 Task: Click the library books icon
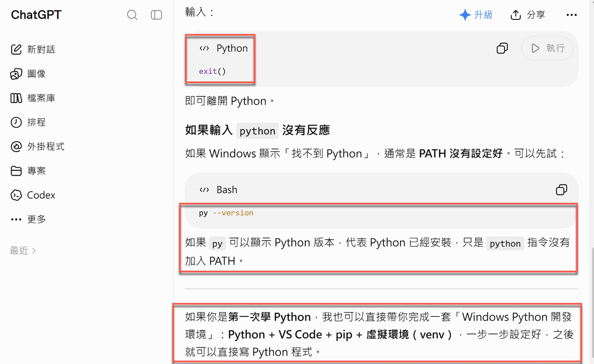pyautogui.click(x=16, y=98)
